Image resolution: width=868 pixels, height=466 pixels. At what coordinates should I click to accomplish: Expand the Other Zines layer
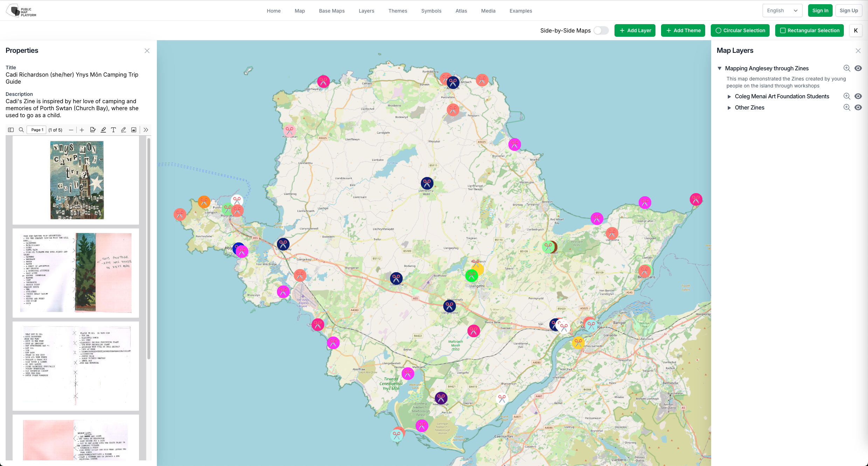(x=729, y=107)
